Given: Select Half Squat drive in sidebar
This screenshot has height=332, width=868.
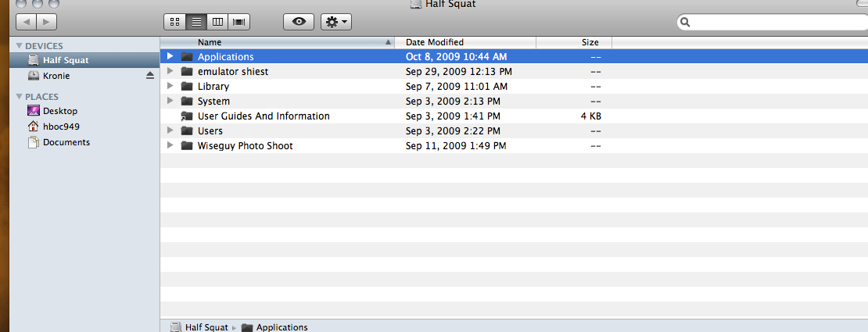Looking at the screenshot, I should coord(84,60).
